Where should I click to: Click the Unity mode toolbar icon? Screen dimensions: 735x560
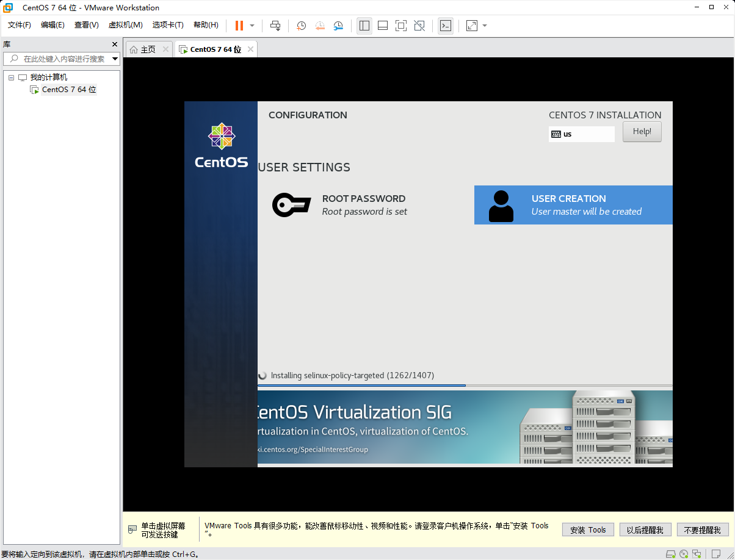coord(419,26)
